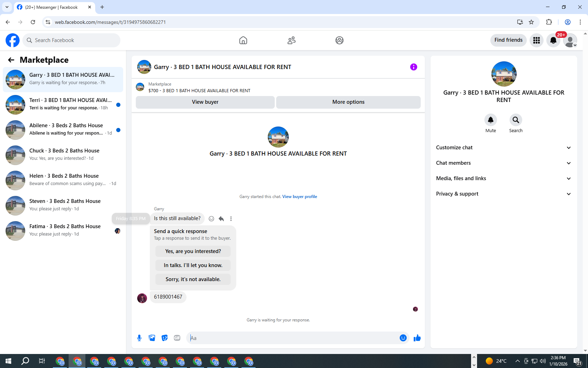This screenshot has width=588, height=368.
Task: Send 'Yes, are you interested?' quick response
Action: point(193,251)
